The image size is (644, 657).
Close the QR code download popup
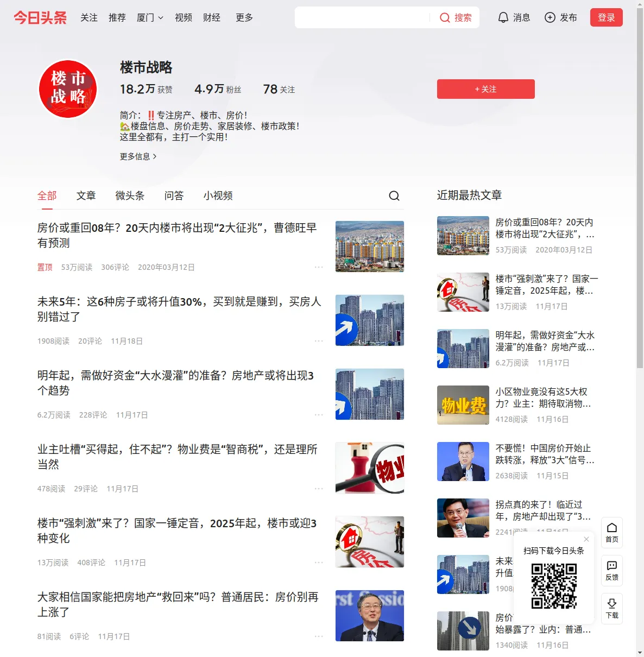[586, 539]
